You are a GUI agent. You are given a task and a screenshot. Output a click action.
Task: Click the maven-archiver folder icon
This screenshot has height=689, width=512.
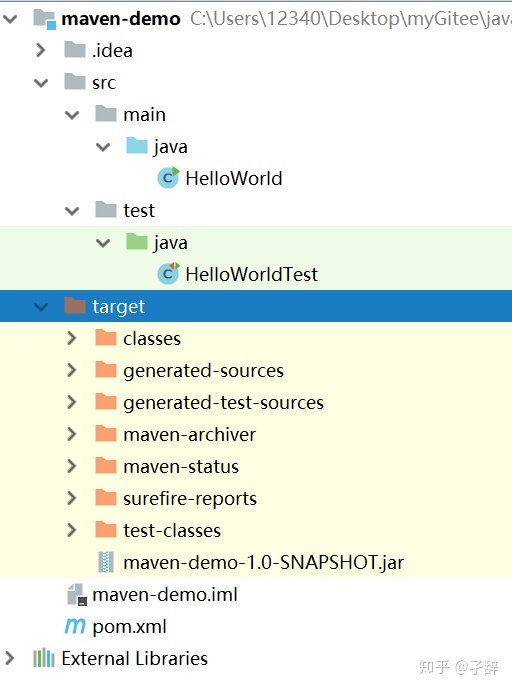(x=106, y=434)
